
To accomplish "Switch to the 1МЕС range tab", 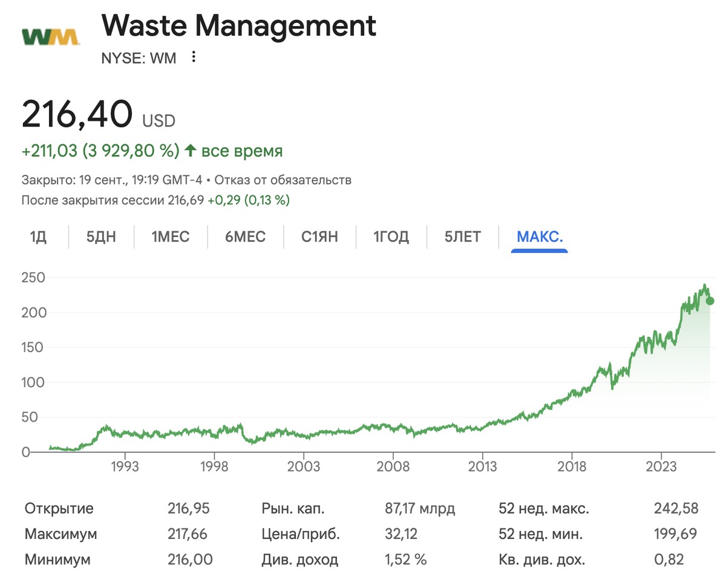I will [171, 237].
